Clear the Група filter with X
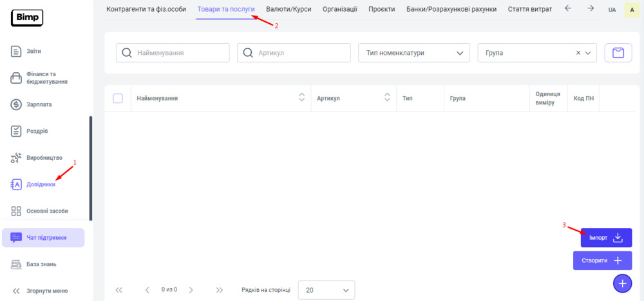Image resolution: width=644 pixels, height=301 pixels. [x=578, y=53]
